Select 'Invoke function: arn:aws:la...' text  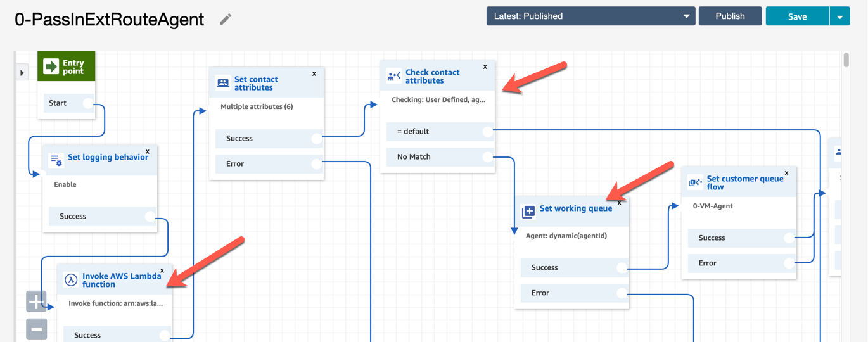click(116, 303)
